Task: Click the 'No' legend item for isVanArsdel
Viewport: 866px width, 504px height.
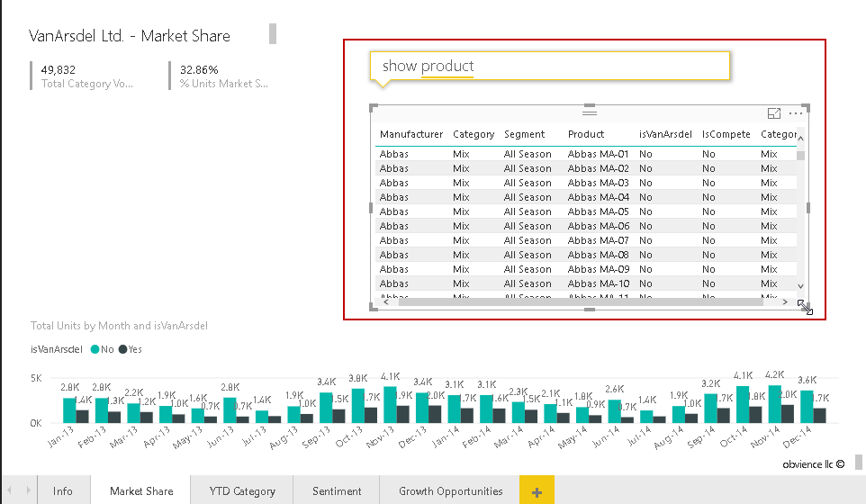Action: (x=102, y=349)
